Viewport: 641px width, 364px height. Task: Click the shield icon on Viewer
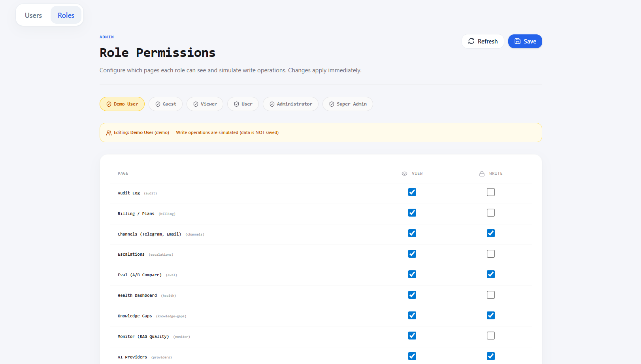(x=196, y=104)
